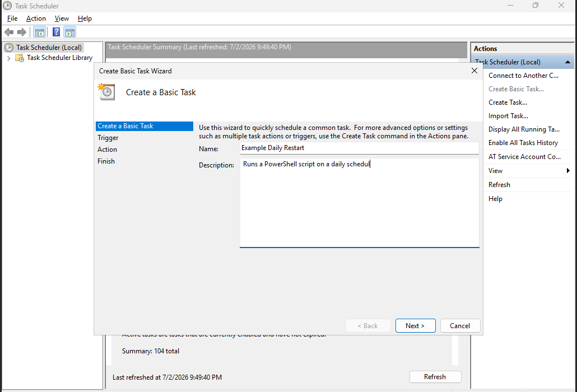
Task: Click the Cancel button in wizard
Action: 460,326
